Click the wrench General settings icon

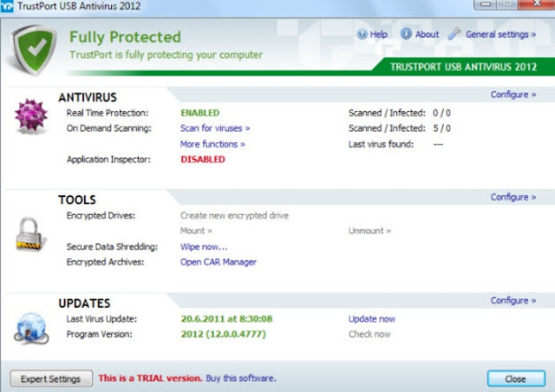pos(454,34)
